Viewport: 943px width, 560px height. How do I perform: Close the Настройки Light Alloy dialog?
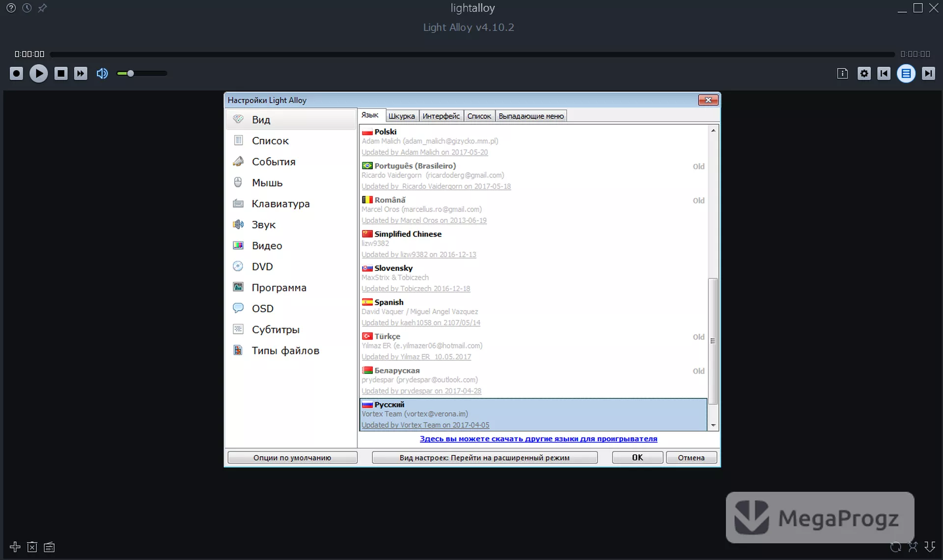(708, 100)
